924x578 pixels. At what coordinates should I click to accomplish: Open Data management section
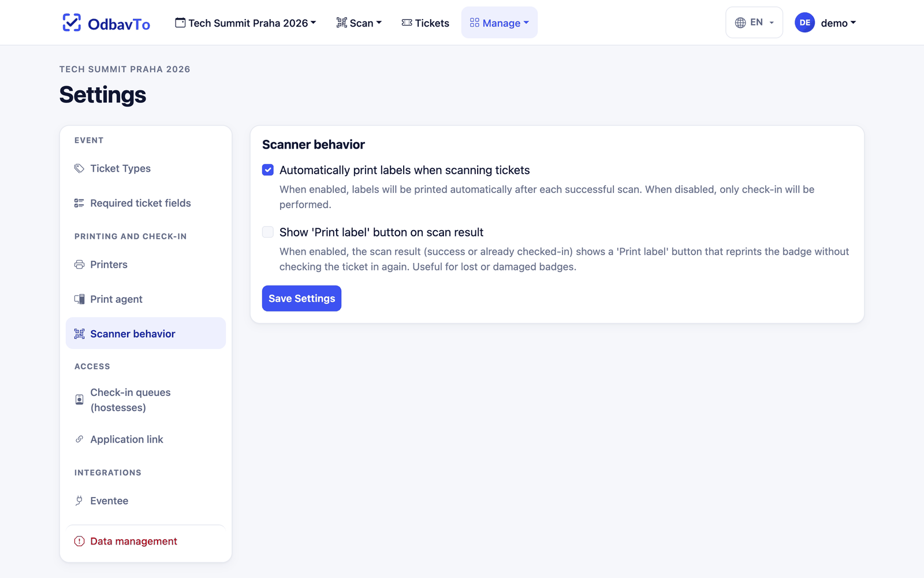146,541
